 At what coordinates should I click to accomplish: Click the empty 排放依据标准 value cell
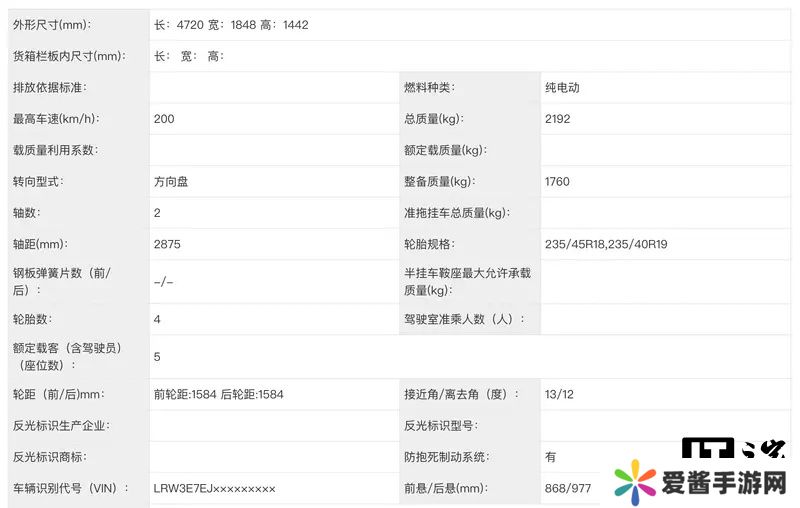click(x=270, y=87)
